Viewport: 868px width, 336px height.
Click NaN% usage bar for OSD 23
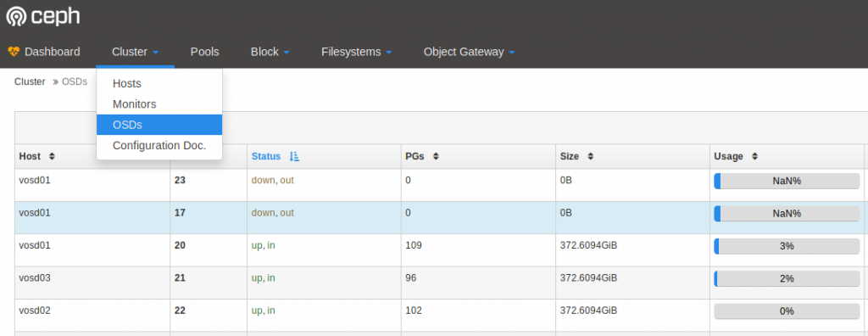[787, 182]
